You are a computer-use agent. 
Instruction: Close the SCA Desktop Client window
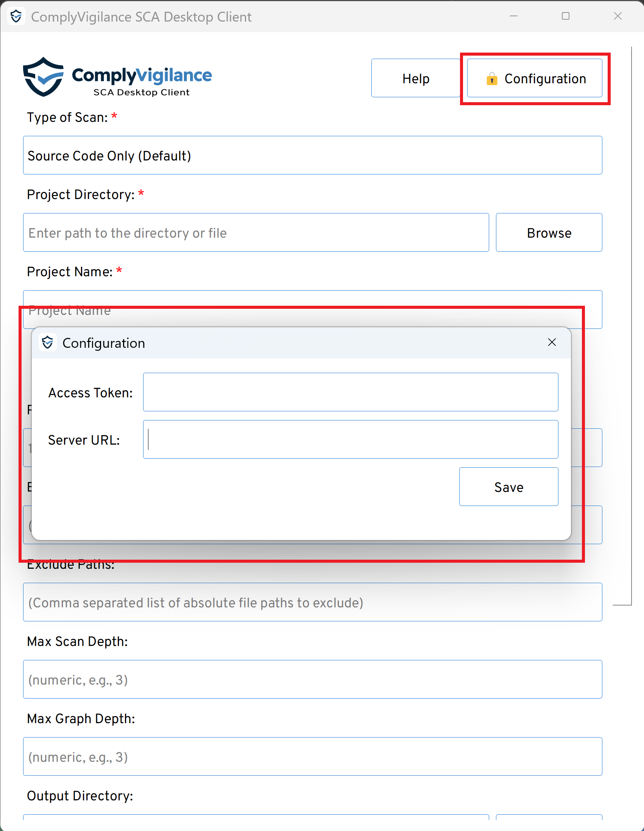(617, 16)
